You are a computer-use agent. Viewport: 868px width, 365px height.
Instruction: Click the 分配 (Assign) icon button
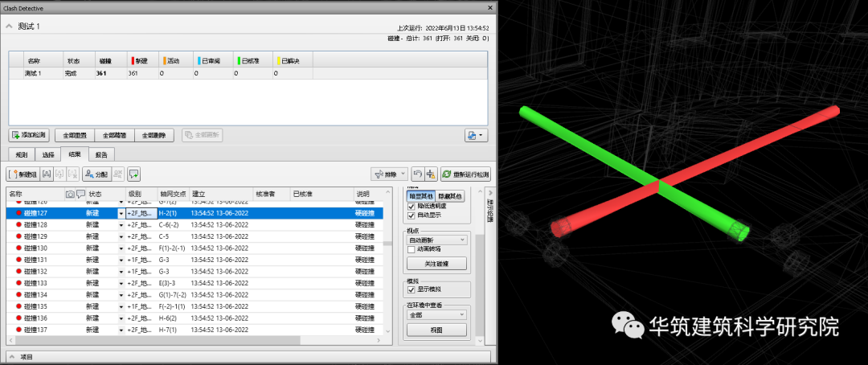96,174
